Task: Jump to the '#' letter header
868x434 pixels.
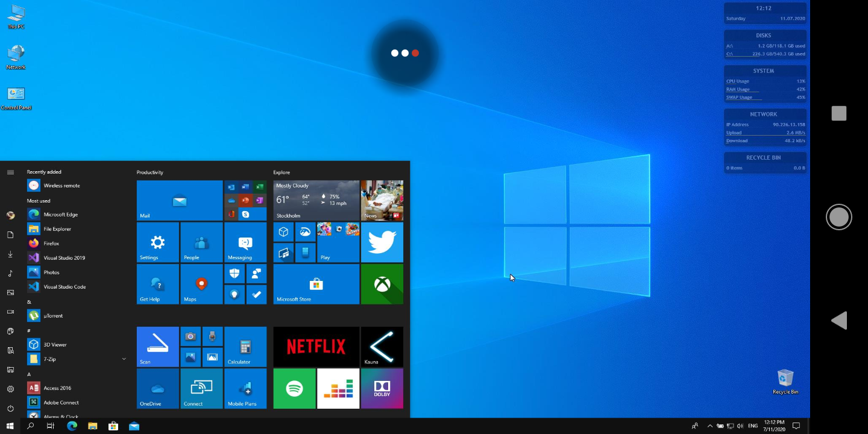Action: click(x=29, y=330)
